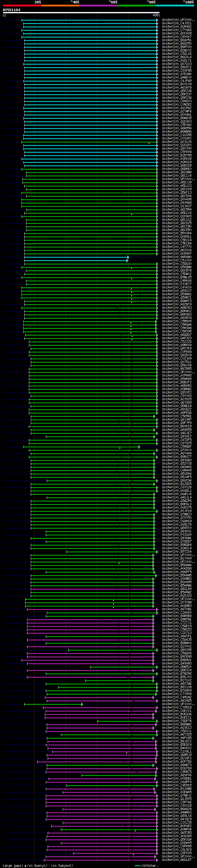
Task: Select hit label UniRef100_C7H518
Action: (x=177, y=708)
